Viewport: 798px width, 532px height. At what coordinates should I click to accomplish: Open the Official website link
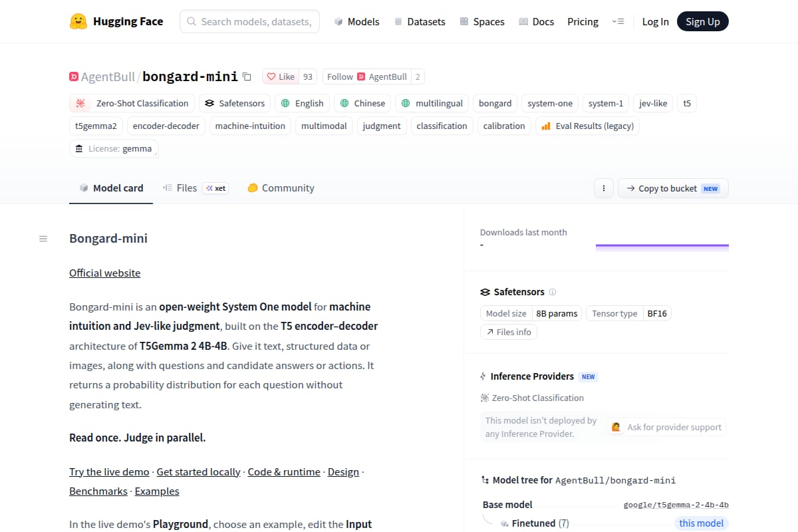click(x=105, y=273)
